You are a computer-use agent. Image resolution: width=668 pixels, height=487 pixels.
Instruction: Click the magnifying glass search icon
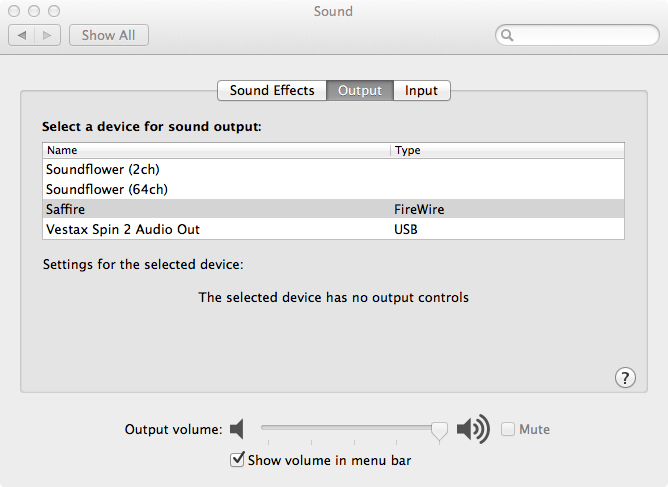pyautogui.click(x=508, y=35)
